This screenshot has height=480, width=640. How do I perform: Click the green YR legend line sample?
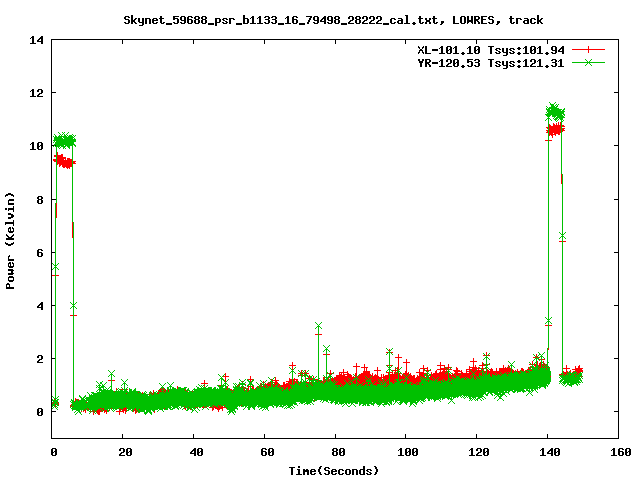tap(588, 62)
